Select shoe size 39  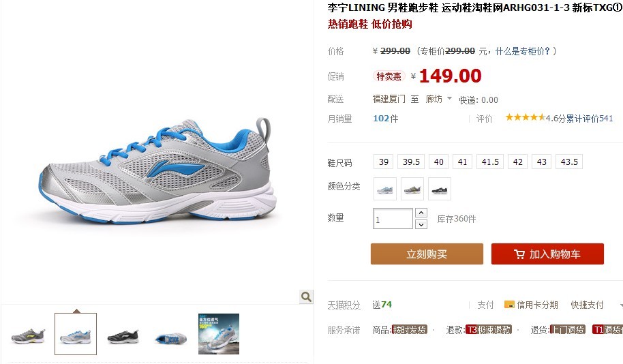coord(384,162)
